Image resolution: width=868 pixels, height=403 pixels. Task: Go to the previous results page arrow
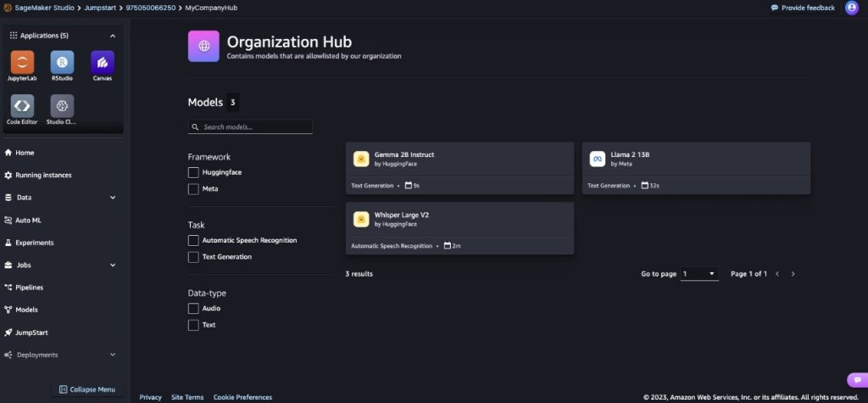click(x=777, y=274)
